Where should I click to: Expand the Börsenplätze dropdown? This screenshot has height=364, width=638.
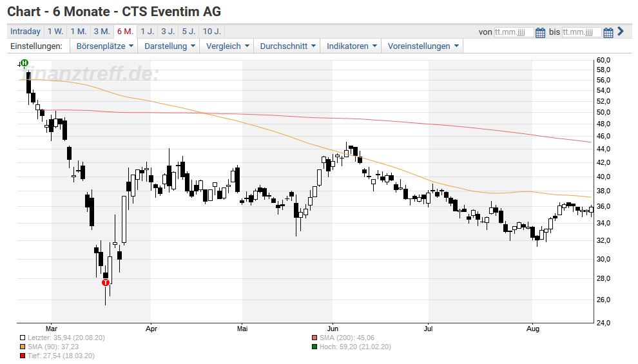pos(104,46)
